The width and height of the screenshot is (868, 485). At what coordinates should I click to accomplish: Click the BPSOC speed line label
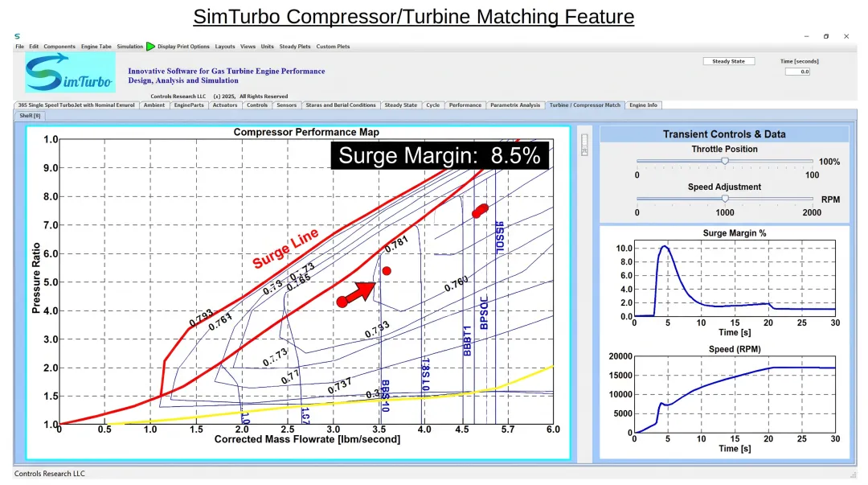(485, 313)
